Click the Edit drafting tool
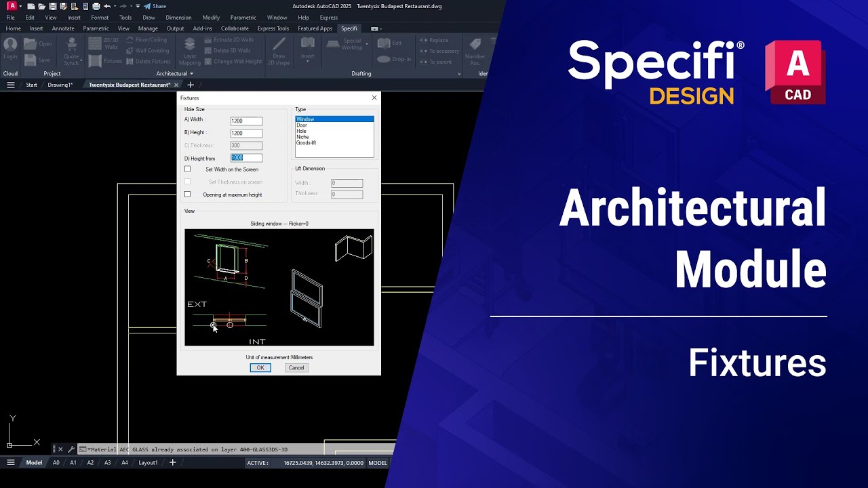Screen dimensions: 868x488 point(390,43)
